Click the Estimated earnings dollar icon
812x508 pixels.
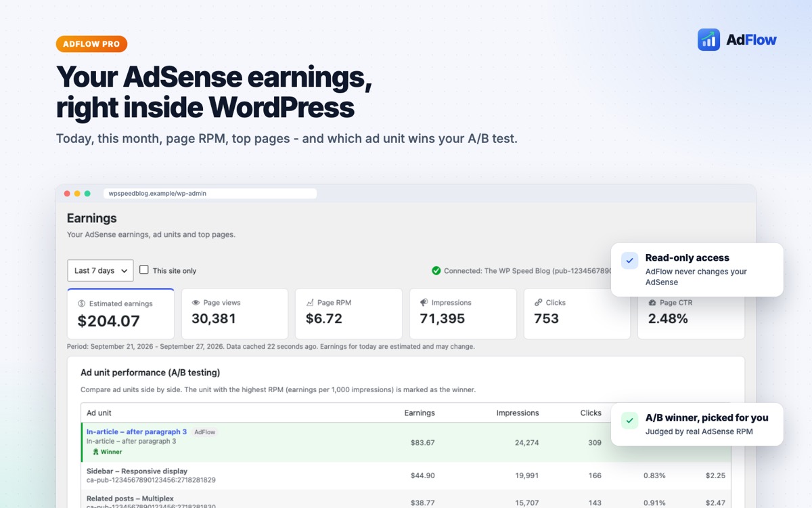pos(82,303)
